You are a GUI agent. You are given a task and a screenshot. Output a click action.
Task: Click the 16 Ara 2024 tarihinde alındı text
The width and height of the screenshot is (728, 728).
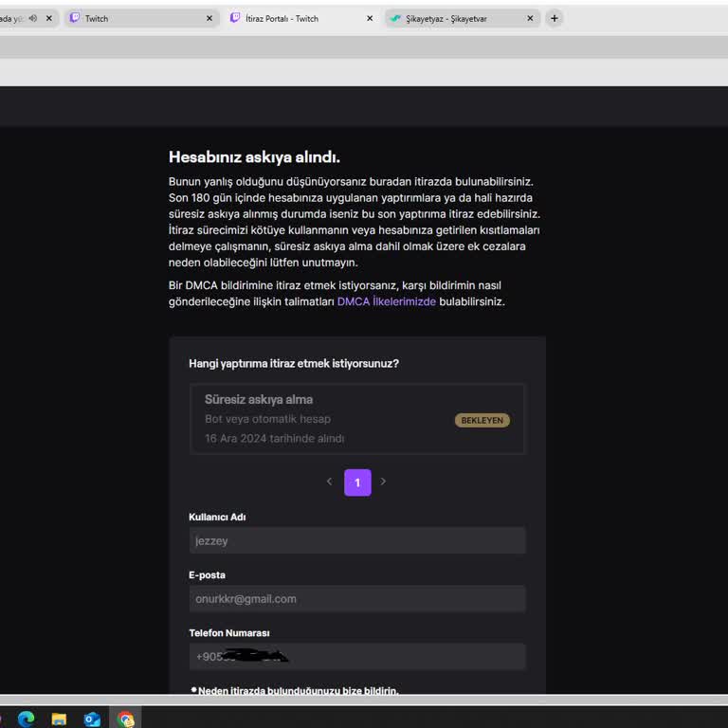274,438
